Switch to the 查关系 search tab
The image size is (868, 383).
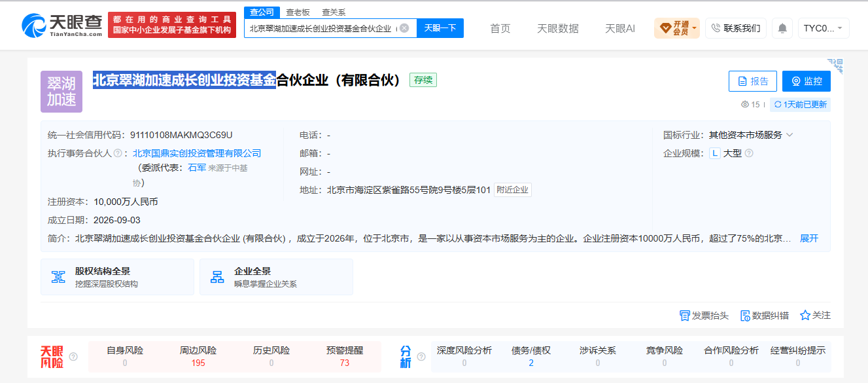(x=334, y=12)
